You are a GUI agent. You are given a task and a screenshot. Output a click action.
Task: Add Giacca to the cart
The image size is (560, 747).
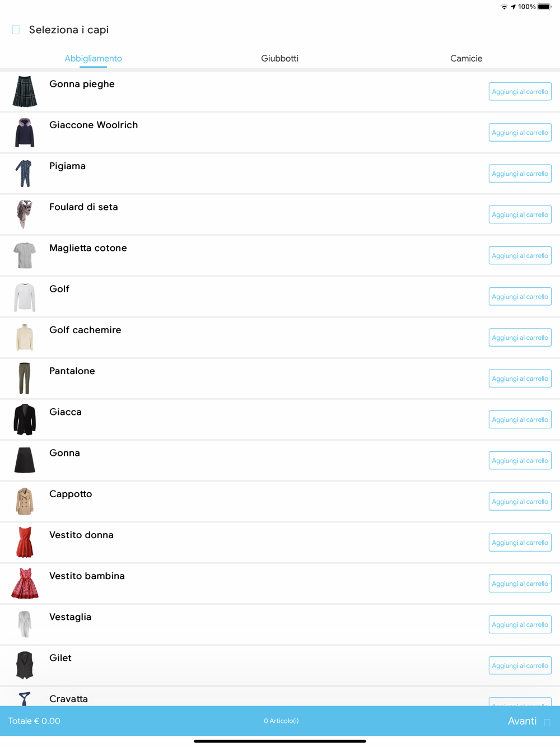tap(520, 419)
